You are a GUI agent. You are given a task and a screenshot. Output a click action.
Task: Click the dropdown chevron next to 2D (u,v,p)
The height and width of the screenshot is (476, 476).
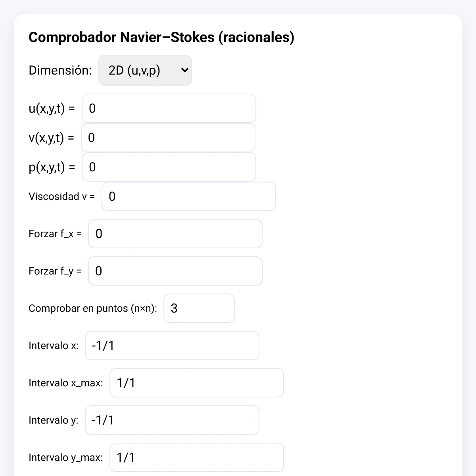click(184, 70)
